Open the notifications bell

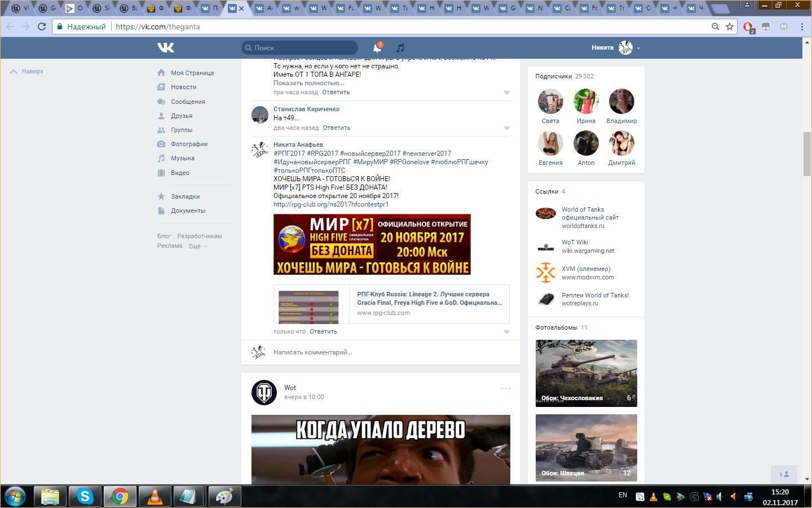coord(377,48)
